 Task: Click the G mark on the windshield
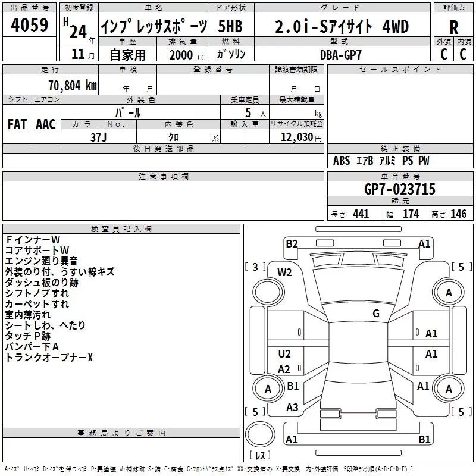[x=376, y=313]
